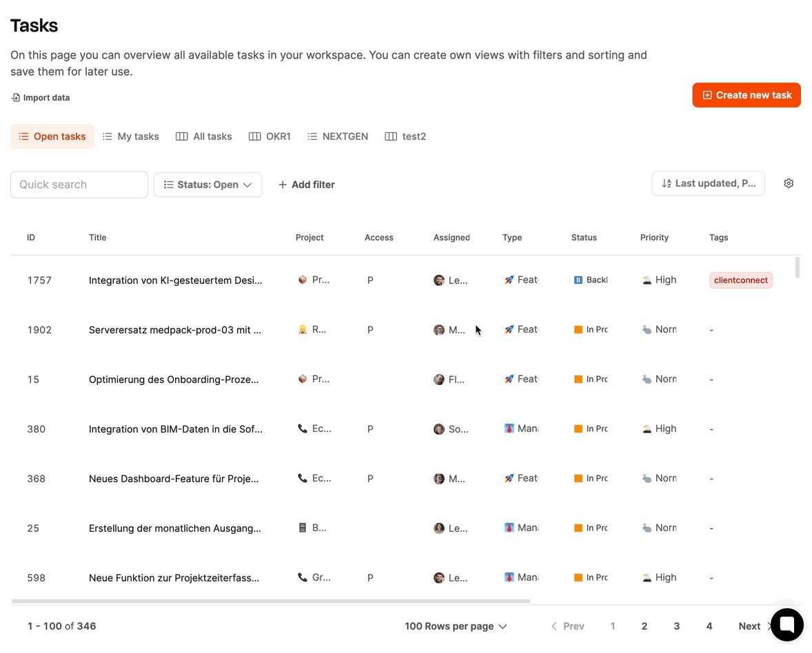Viewport: 812px width, 653px height.
Task: Open the Last updated sorting dropdown
Action: pyautogui.click(x=708, y=183)
